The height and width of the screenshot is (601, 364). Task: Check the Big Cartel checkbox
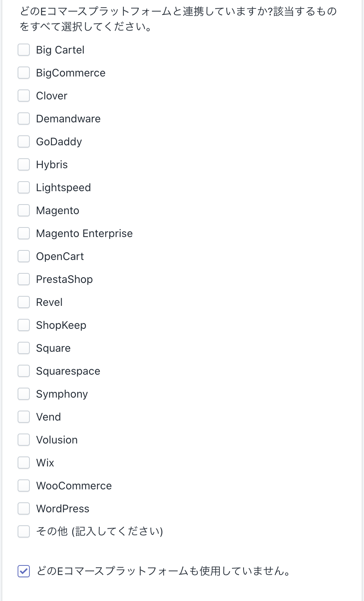click(x=24, y=50)
